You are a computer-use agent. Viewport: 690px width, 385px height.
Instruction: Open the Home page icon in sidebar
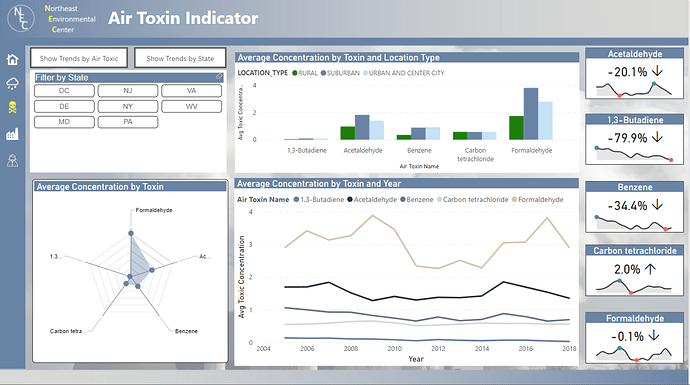pyautogui.click(x=12, y=59)
